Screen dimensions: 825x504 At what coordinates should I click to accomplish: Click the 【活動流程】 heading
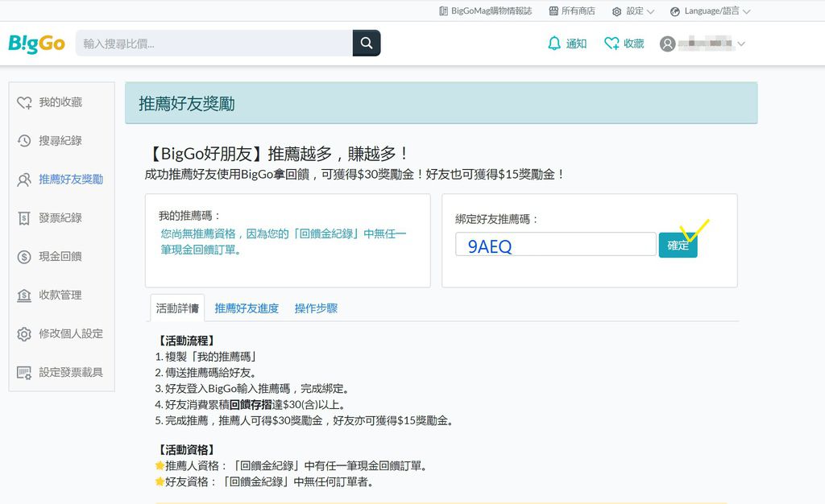[187, 341]
